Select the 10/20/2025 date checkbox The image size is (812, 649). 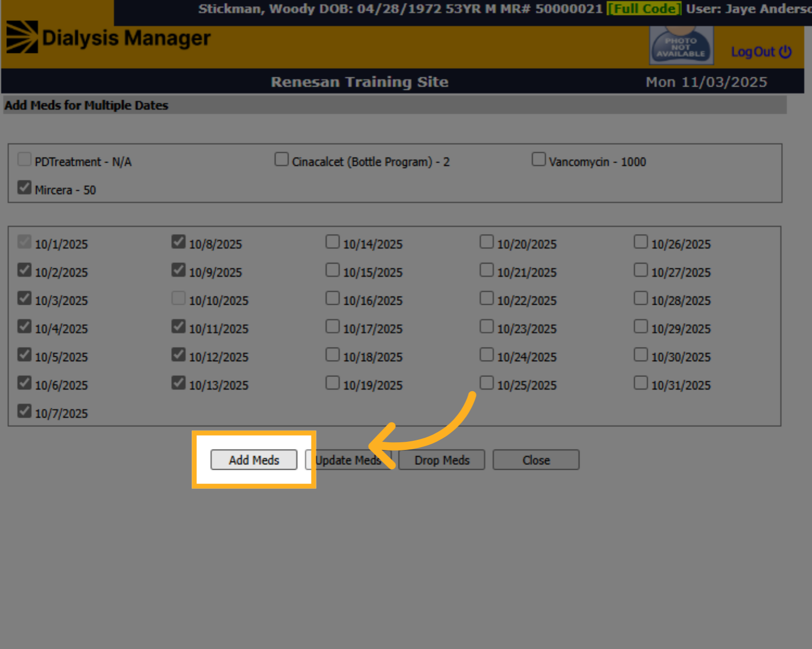click(x=487, y=241)
